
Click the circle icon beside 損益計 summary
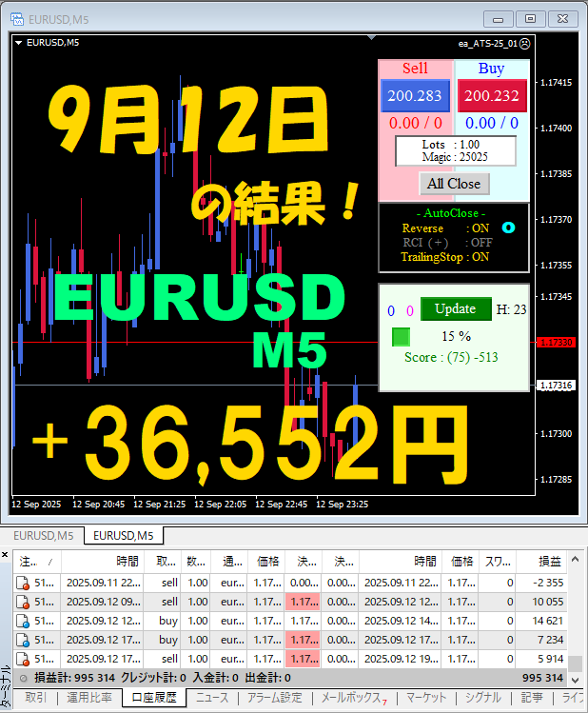click(x=23, y=679)
